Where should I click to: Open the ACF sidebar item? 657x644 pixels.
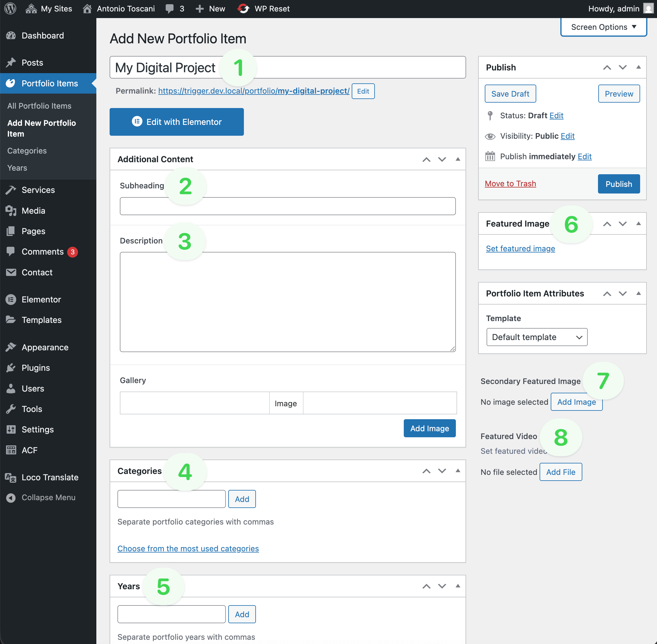coord(30,450)
